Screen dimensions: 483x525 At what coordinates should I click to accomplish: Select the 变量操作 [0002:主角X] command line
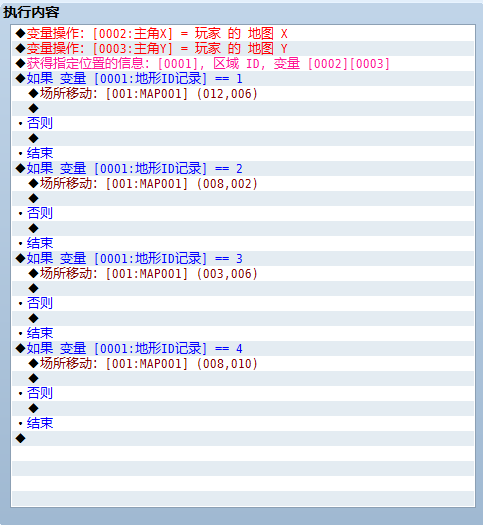coord(243,33)
